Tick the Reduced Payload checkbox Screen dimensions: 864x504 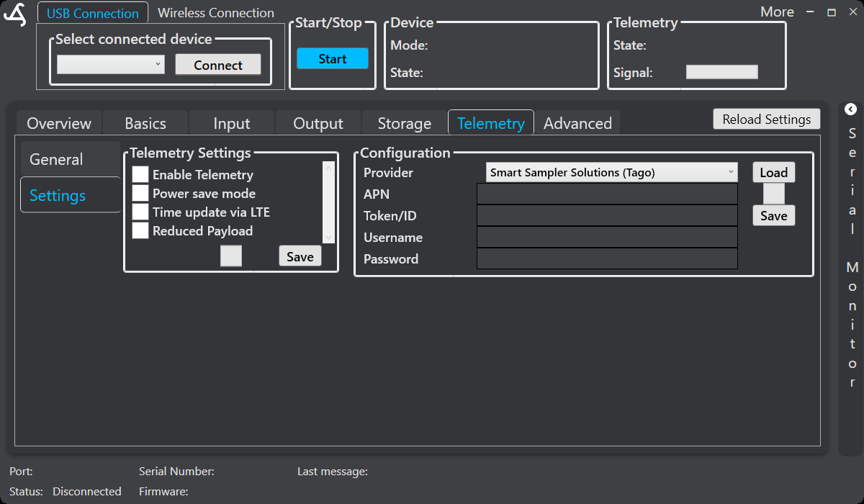tap(140, 230)
